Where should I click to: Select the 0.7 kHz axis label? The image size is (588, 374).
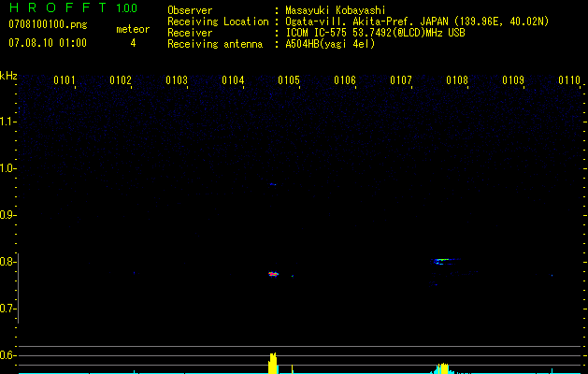(7, 309)
